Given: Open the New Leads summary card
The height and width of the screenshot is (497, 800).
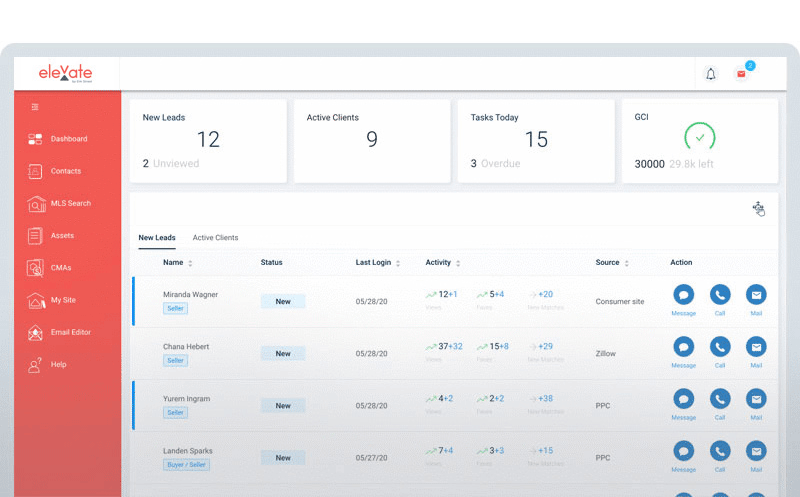Looking at the screenshot, I should pos(208,141).
